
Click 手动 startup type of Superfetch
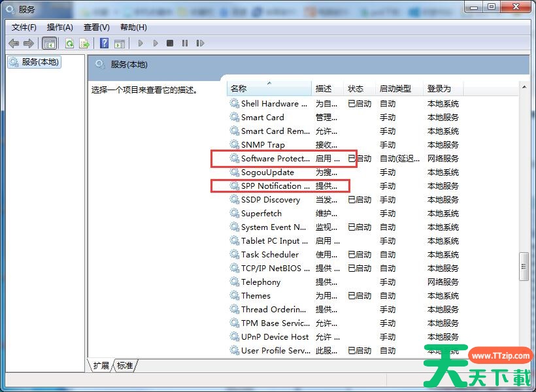pyautogui.click(x=388, y=213)
